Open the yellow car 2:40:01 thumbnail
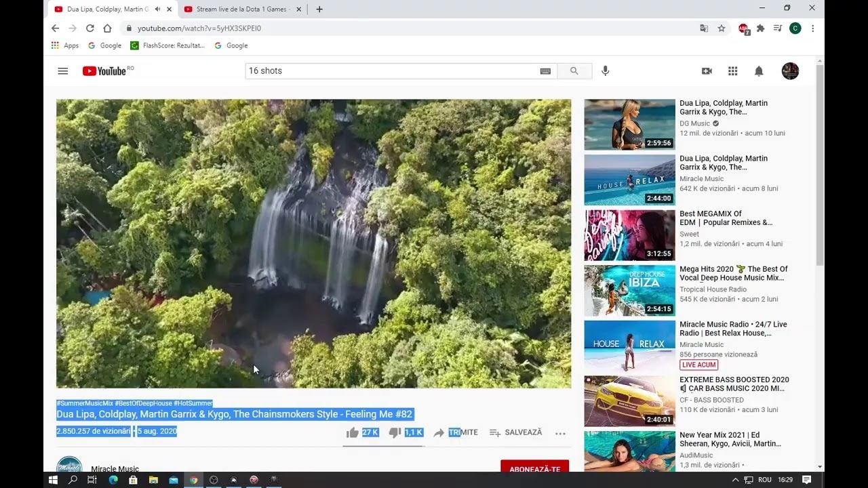The height and width of the screenshot is (488, 868). pos(629,401)
